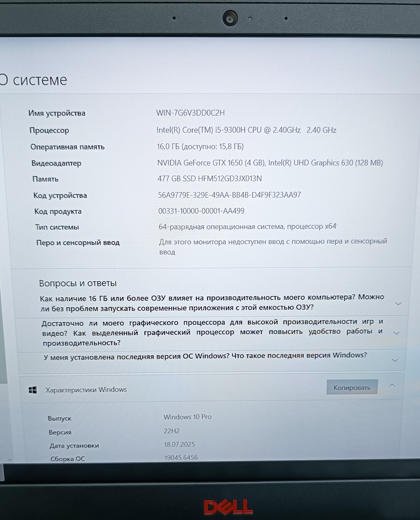Open the question about 16 ГБ ОЗУ

pyautogui.click(x=212, y=303)
